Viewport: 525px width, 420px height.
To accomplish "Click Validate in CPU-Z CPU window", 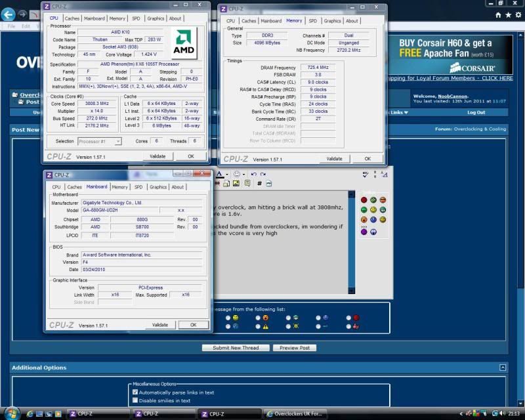I will (x=157, y=156).
